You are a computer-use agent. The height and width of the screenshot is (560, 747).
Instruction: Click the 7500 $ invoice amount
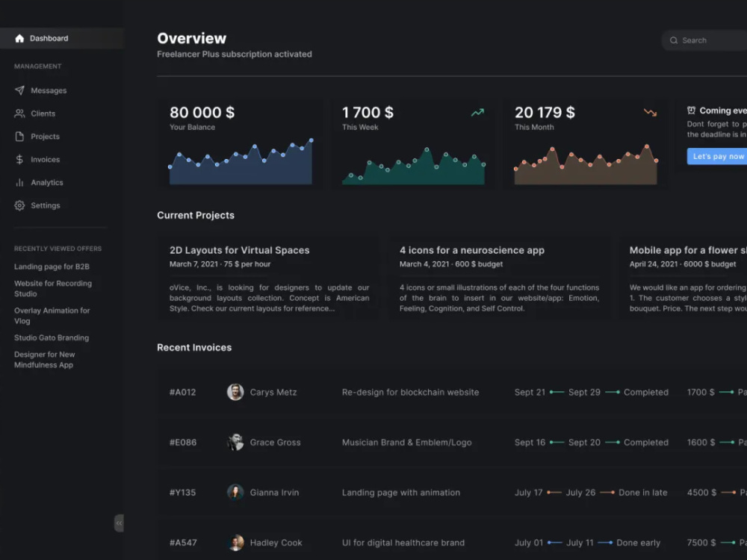[x=701, y=543]
